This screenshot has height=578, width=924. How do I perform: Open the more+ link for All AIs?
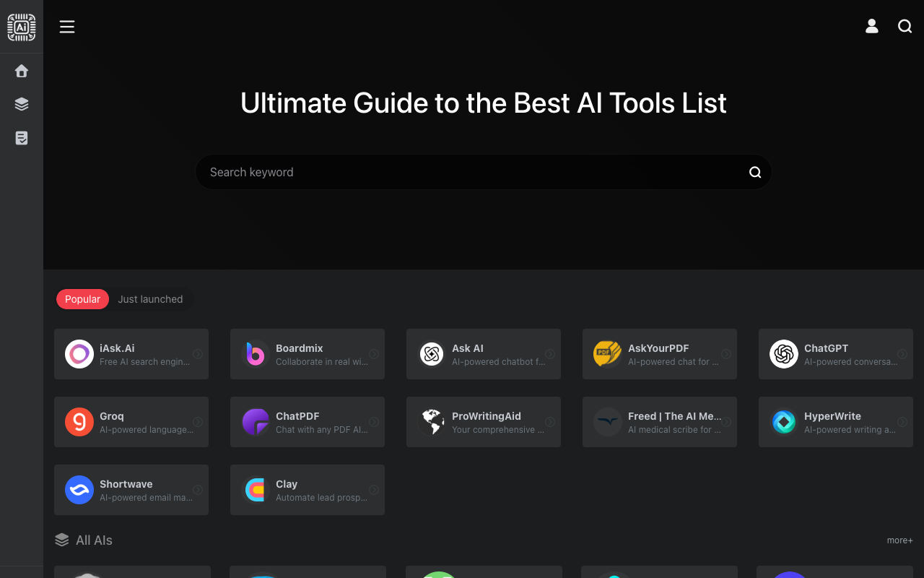pos(899,540)
